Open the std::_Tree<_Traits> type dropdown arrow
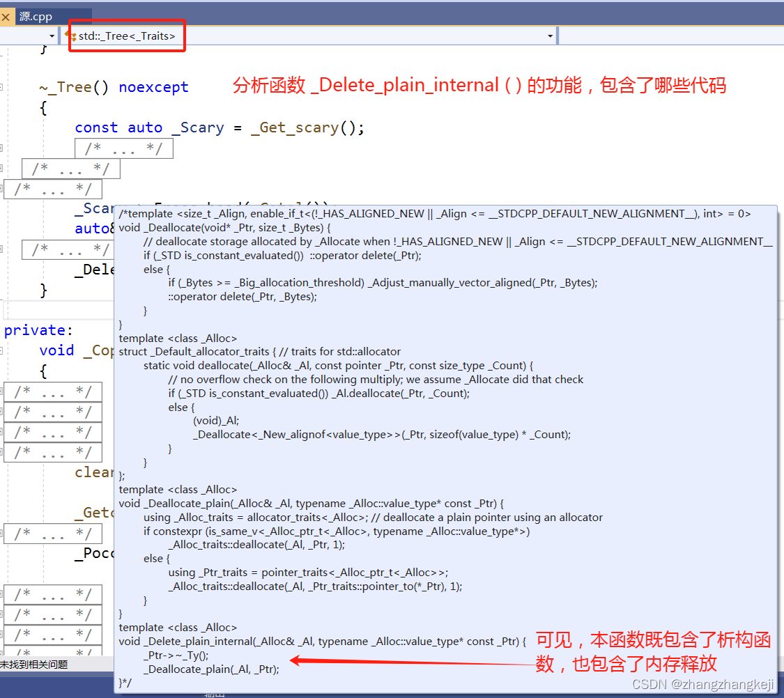The image size is (784, 698). (x=550, y=36)
